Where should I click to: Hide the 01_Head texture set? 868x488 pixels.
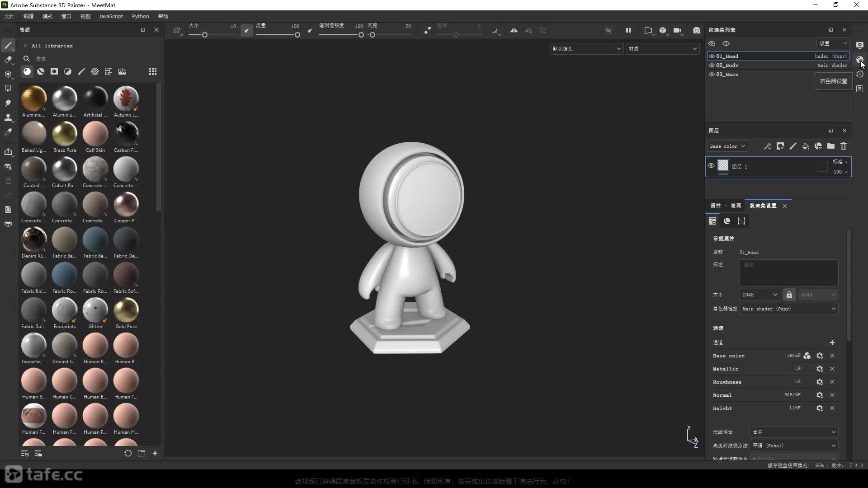(712, 56)
